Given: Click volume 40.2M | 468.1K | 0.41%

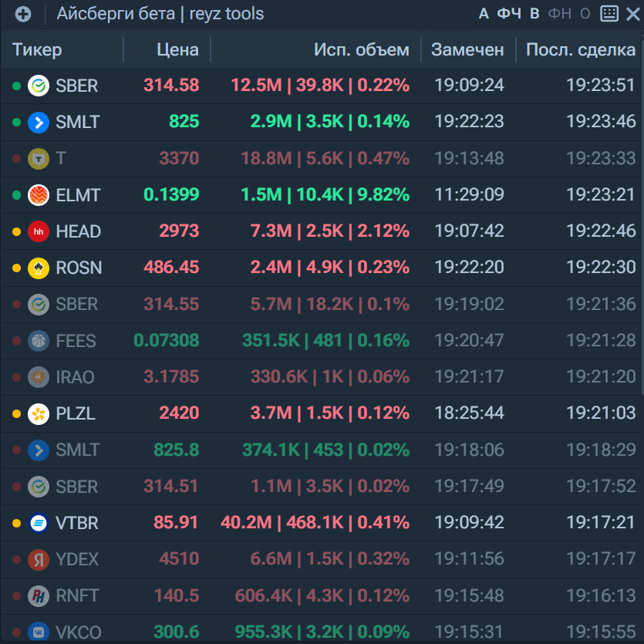Looking at the screenshot, I should pyautogui.click(x=315, y=522).
